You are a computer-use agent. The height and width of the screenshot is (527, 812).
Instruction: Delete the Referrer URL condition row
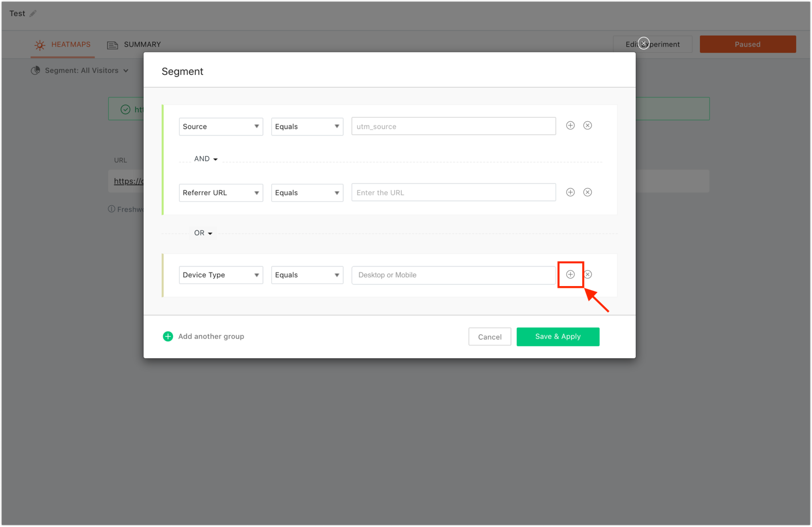[587, 193]
